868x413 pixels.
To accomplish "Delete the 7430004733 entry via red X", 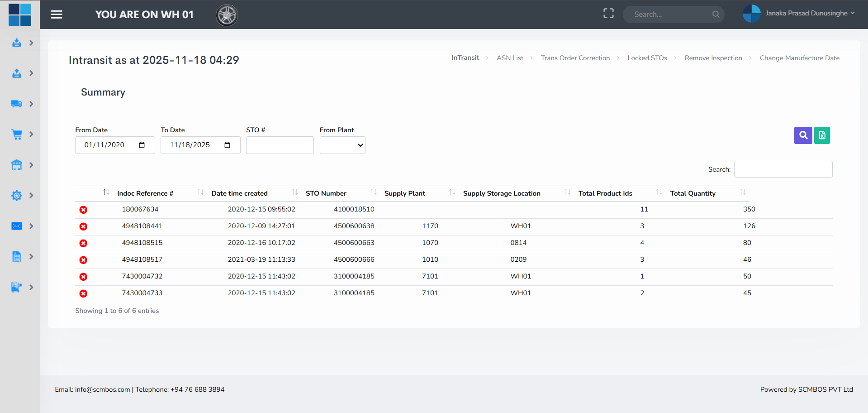I will [83, 293].
